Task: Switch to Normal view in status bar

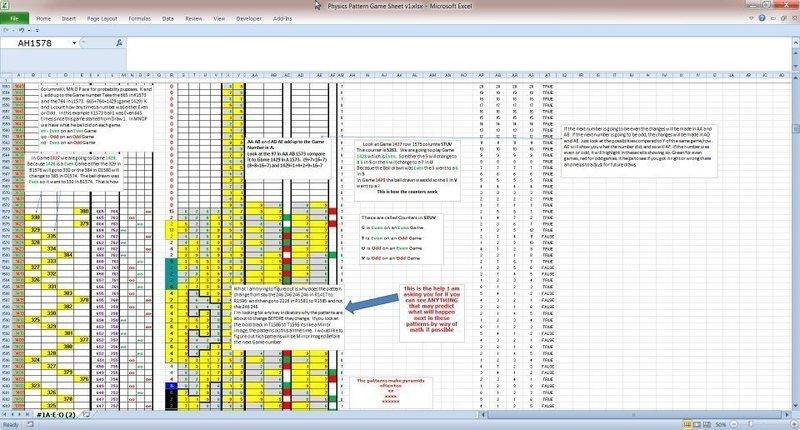Action: 687,424
